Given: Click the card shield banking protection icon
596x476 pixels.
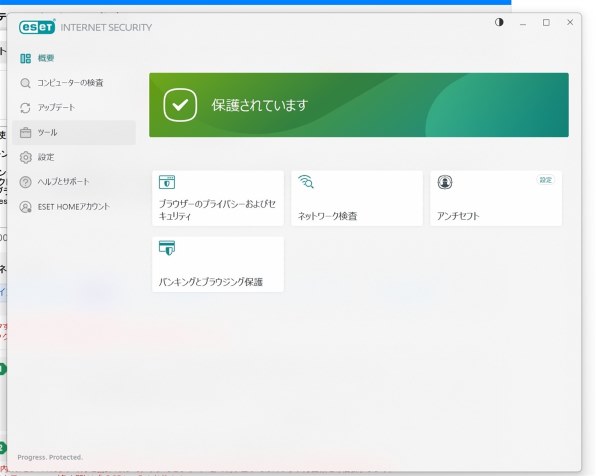Looking at the screenshot, I should click(x=167, y=248).
